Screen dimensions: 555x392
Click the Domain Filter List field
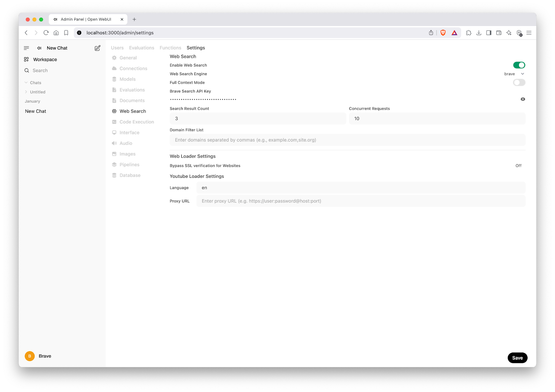click(348, 140)
